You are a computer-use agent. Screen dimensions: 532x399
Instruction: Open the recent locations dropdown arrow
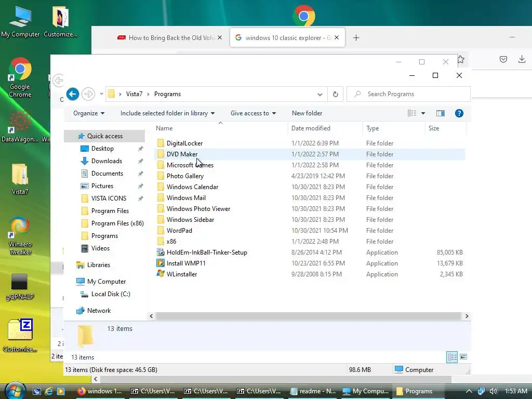click(101, 94)
